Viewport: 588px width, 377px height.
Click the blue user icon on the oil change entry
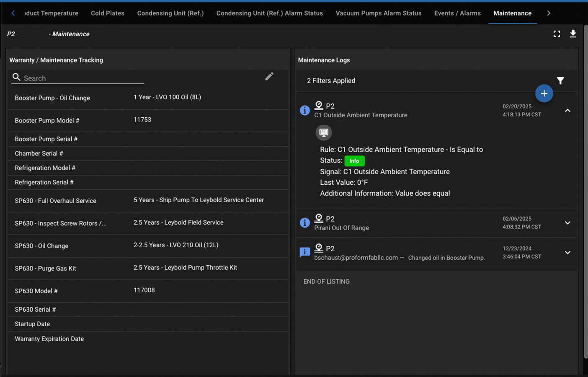click(304, 252)
